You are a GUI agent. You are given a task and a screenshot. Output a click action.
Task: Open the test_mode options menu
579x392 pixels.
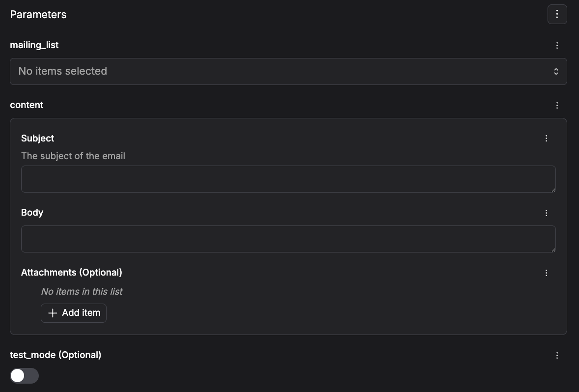[557, 355]
